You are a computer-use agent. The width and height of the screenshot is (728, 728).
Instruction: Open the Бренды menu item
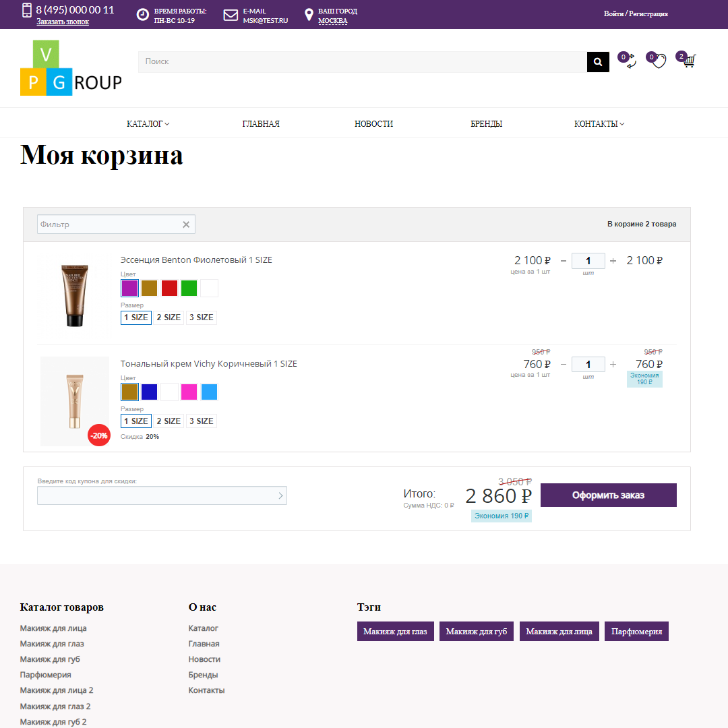coord(486,124)
